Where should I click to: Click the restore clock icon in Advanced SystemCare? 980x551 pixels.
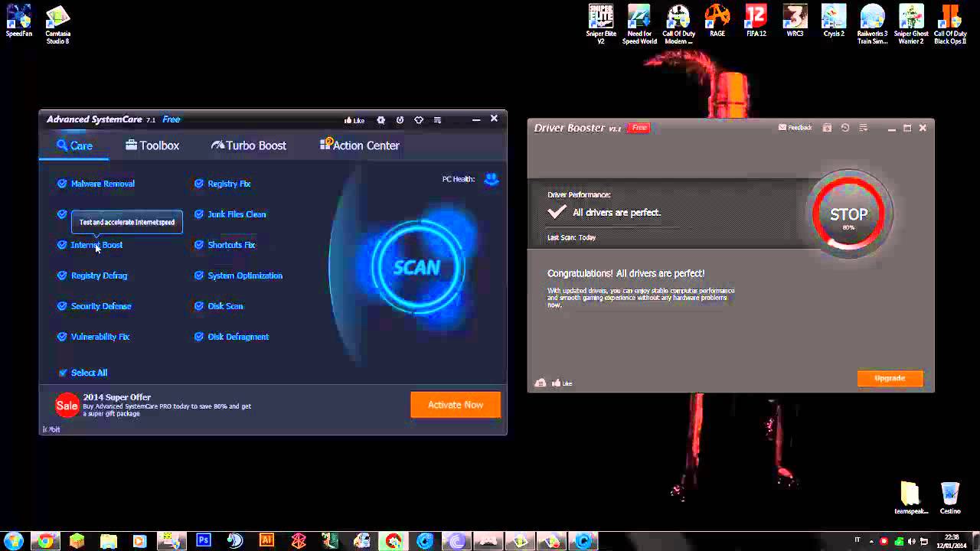click(x=400, y=120)
